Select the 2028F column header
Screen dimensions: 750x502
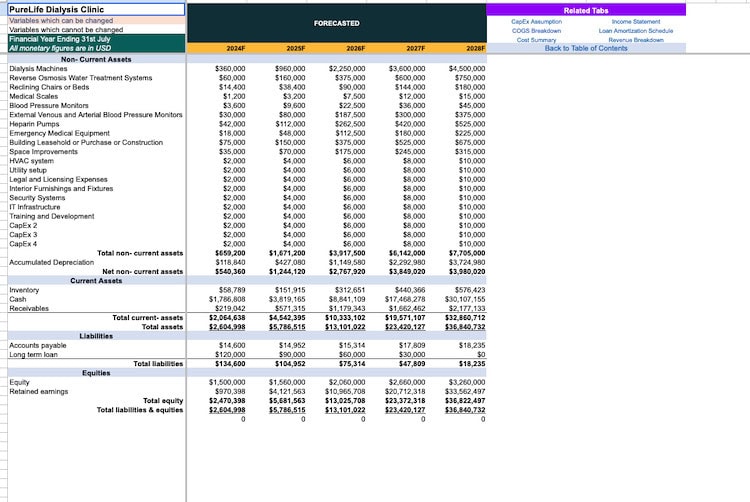(x=475, y=48)
